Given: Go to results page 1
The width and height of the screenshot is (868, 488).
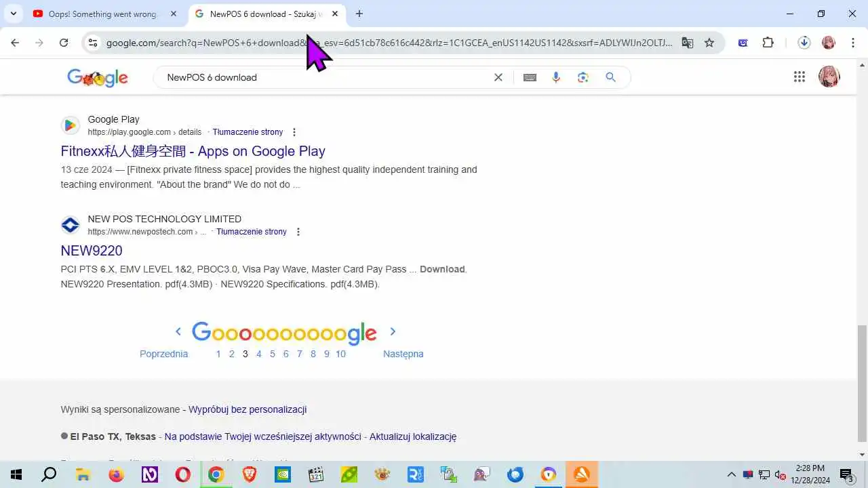Looking at the screenshot, I should click(218, 354).
